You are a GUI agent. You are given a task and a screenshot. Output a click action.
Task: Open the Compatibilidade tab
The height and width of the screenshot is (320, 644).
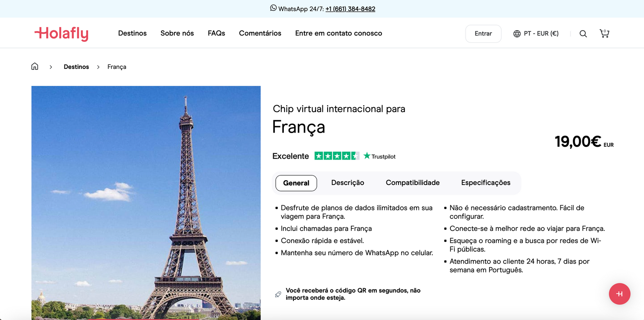click(413, 183)
